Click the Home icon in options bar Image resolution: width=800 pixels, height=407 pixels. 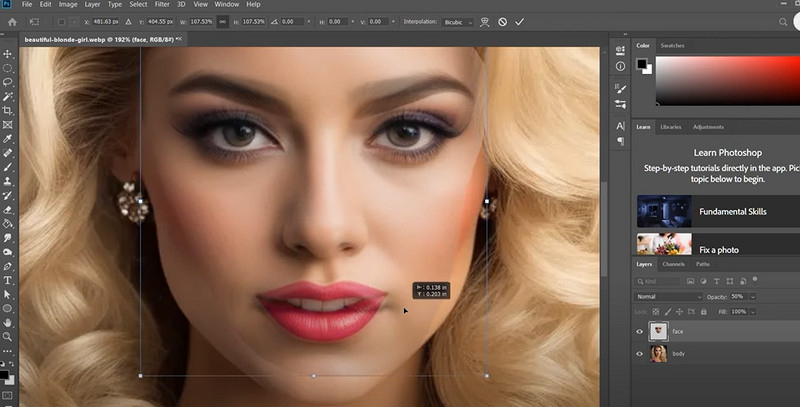12,22
